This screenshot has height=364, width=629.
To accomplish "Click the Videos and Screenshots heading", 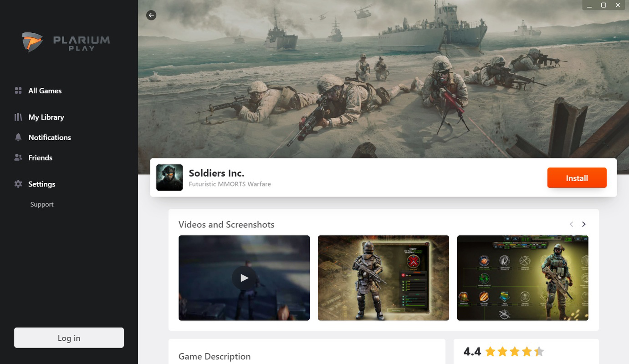I will [226, 224].
